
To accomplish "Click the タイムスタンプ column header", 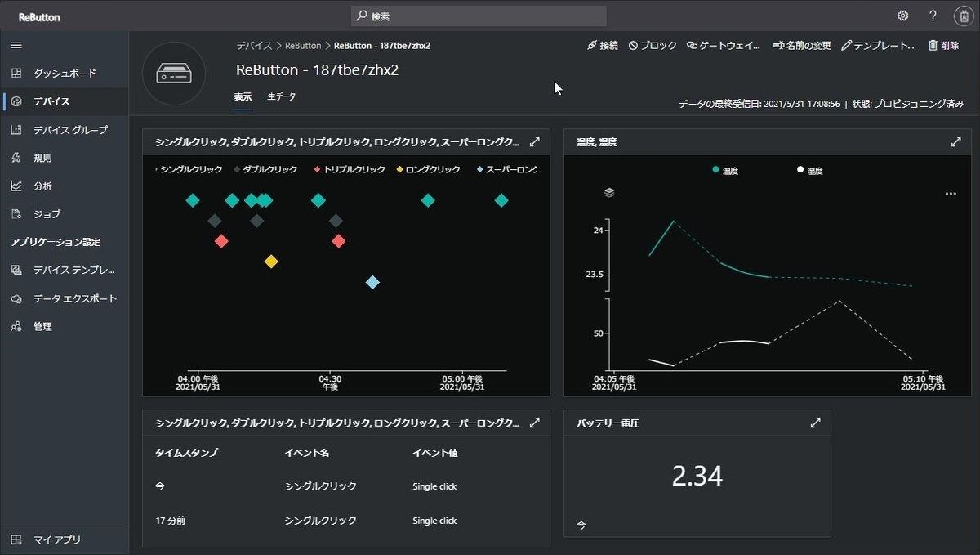I will pos(186,452).
